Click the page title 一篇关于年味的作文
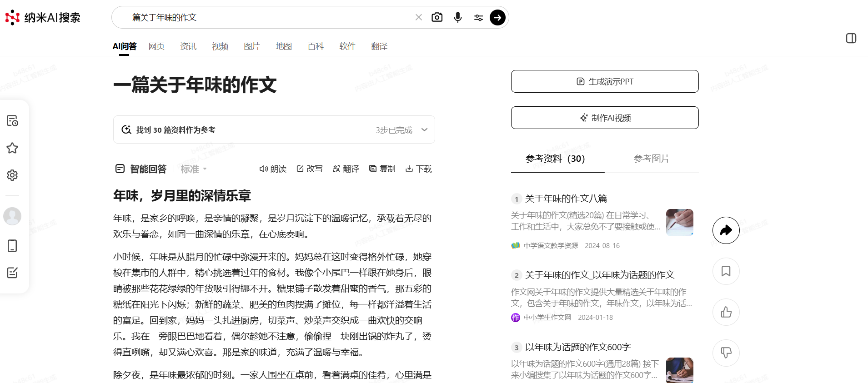 point(195,85)
